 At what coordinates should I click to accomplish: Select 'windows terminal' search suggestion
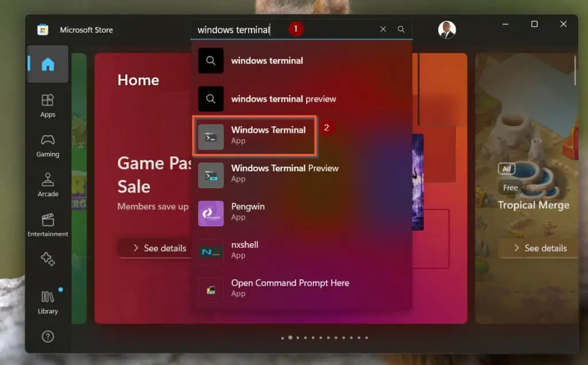click(x=301, y=60)
